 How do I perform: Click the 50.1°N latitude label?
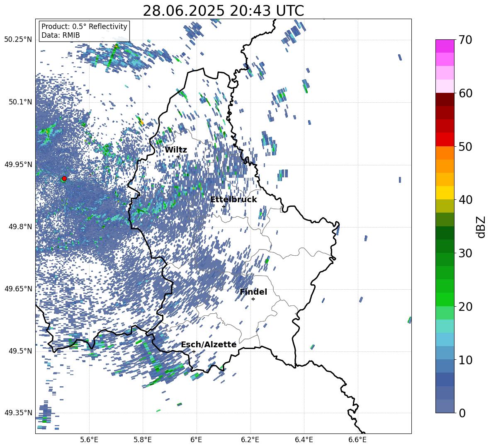point(20,102)
